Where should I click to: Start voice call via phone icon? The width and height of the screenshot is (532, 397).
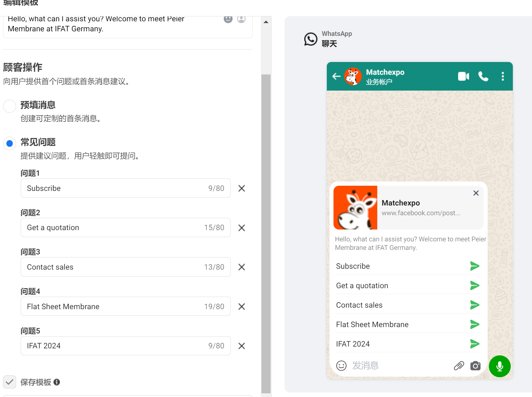[x=483, y=76]
